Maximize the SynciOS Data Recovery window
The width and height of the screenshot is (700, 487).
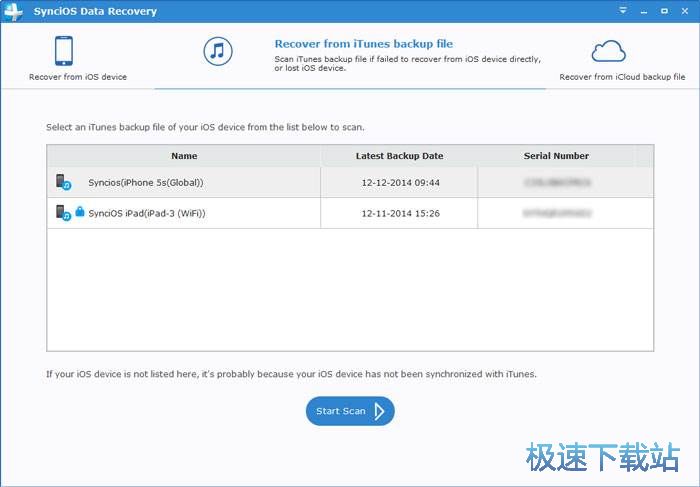pyautogui.click(x=664, y=11)
